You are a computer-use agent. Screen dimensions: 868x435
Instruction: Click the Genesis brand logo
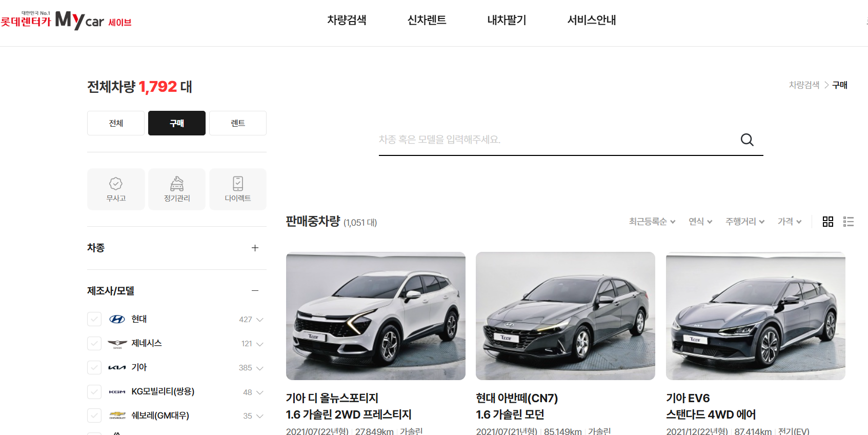click(117, 344)
